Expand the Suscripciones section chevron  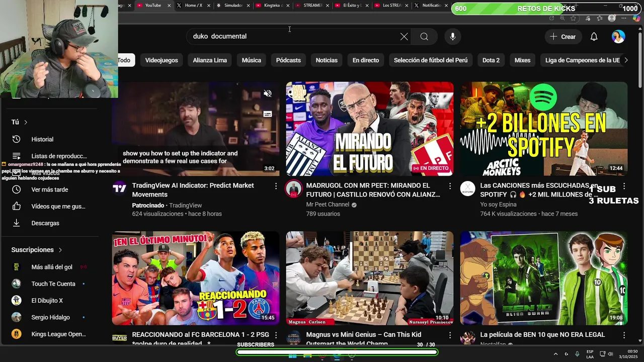click(60, 250)
